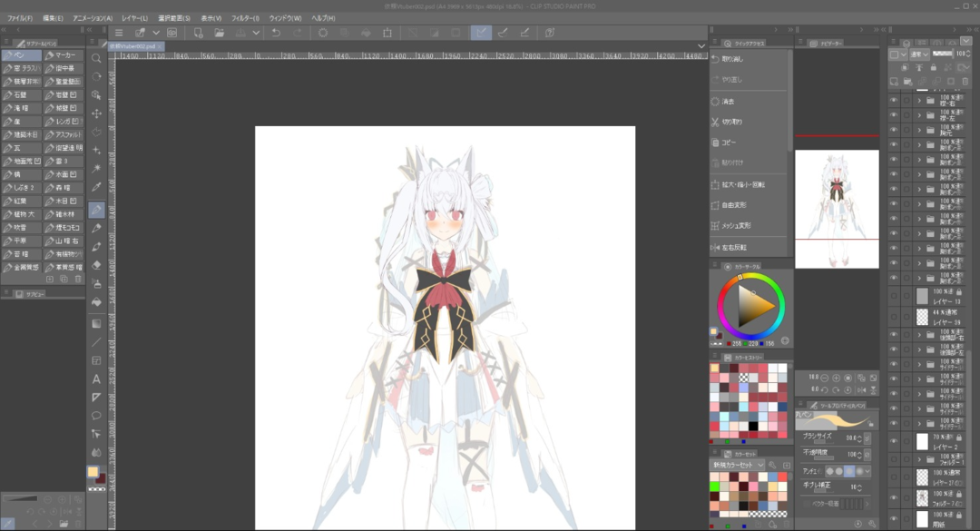Click 左右反転 flip horizontal in Quick Access

point(735,247)
